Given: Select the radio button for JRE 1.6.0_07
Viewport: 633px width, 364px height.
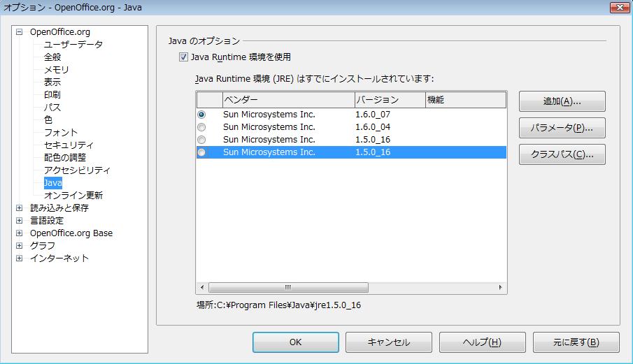Looking at the screenshot, I should click(202, 115).
